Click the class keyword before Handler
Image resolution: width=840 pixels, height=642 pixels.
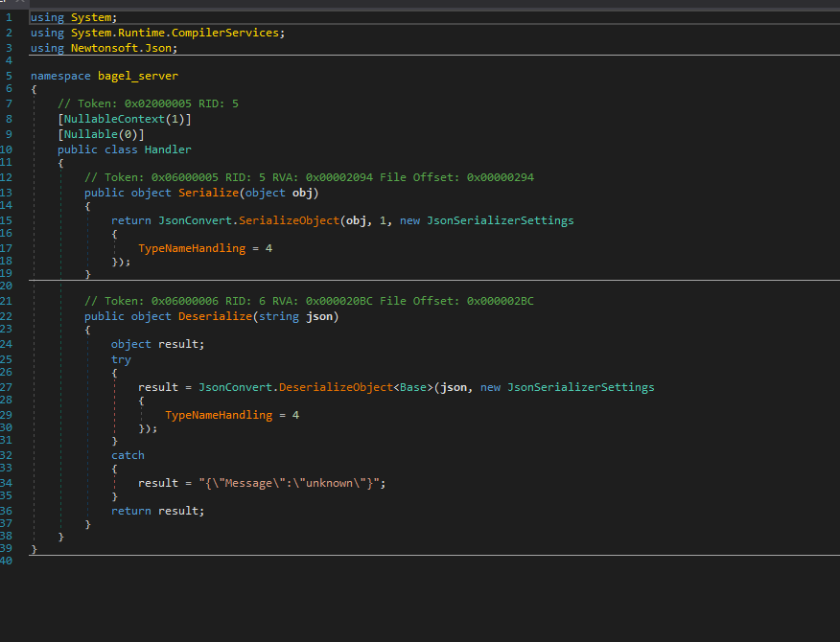tap(121, 149)
